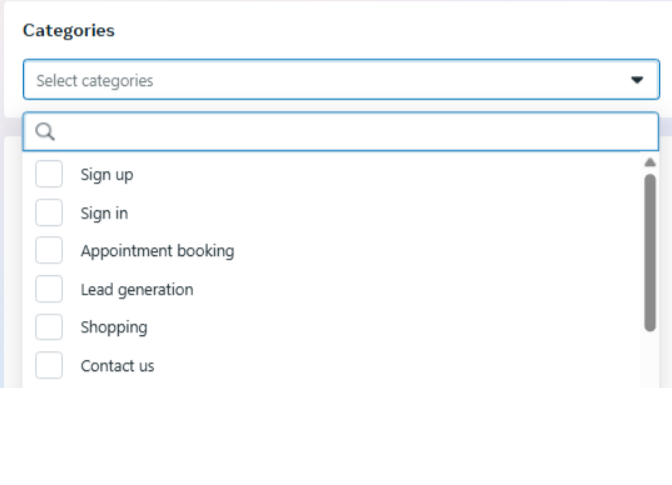Image resolution: width=672 pixels, height=485 pixels.
Task: Tick the Sign up checkbox
Action: [x=49, y=174]
